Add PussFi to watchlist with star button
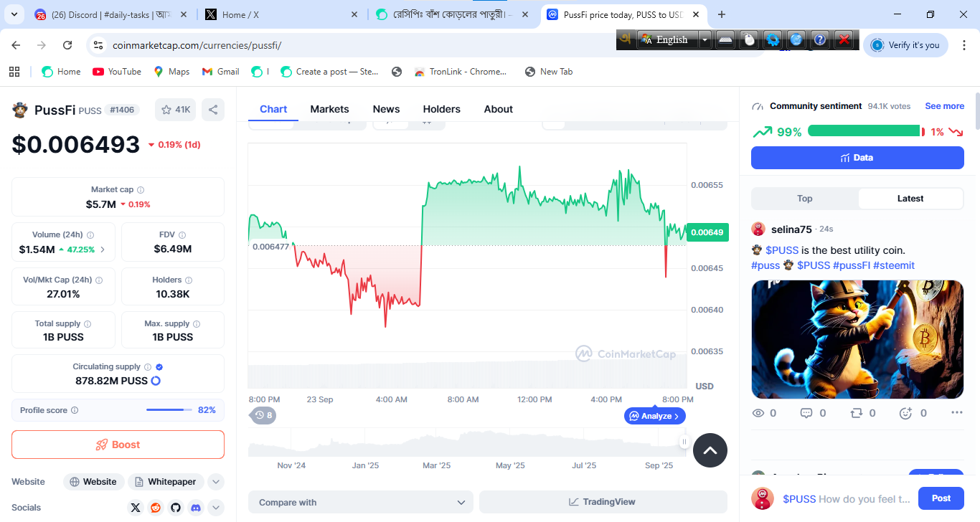Viewport: 980px width, 522px height. (x=175, y=110)
